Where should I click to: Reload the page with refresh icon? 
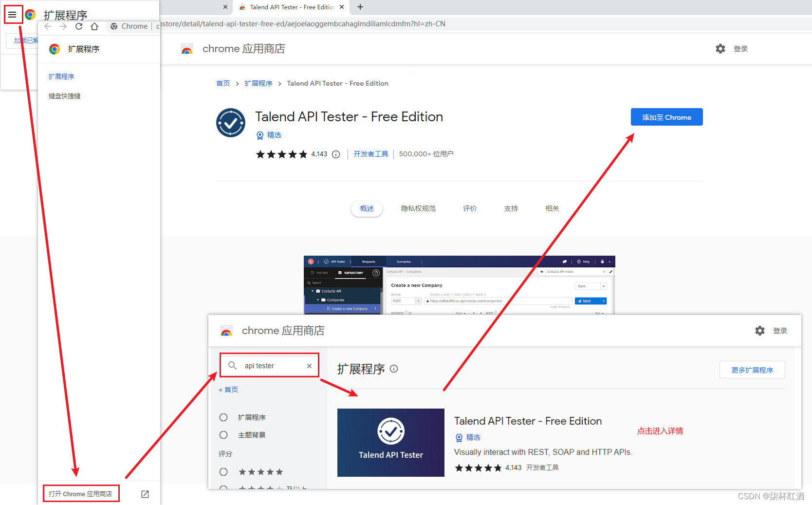[79, 26]
